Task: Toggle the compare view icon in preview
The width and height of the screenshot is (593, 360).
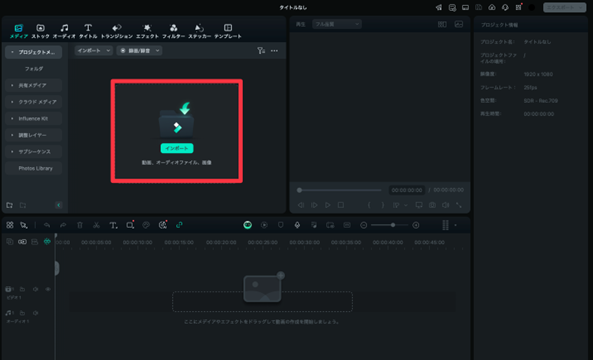Action: [x=442, y=24]
